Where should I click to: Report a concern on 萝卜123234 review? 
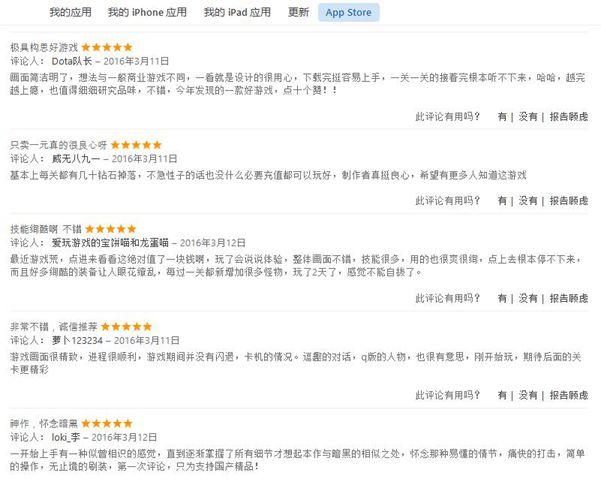[x=569, y=395]
